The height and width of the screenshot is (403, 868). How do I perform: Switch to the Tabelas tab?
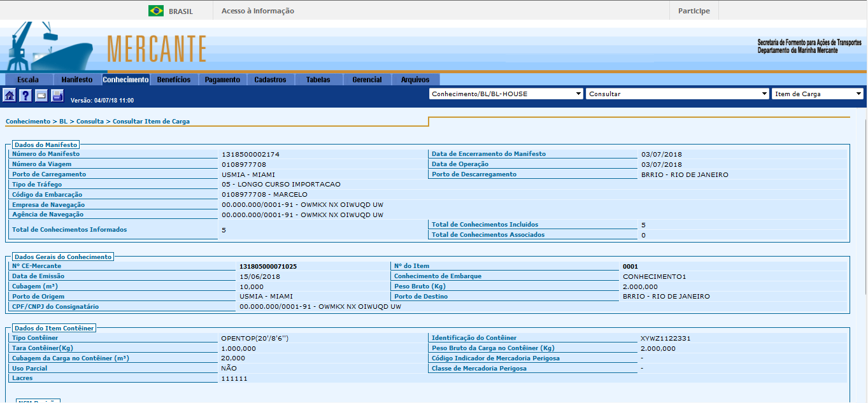click(318, 80)
